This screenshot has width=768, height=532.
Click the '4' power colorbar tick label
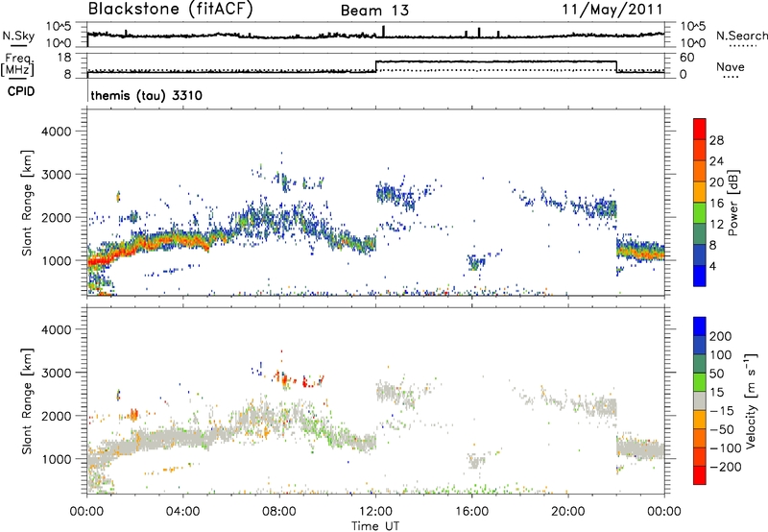point(712,266)
